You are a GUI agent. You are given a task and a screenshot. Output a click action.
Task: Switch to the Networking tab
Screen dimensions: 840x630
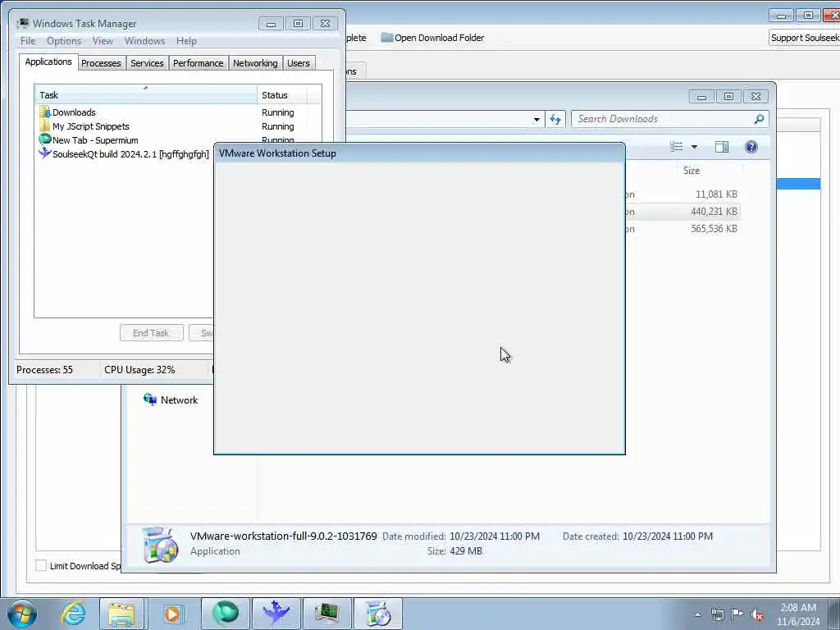(x=256, y=63)
